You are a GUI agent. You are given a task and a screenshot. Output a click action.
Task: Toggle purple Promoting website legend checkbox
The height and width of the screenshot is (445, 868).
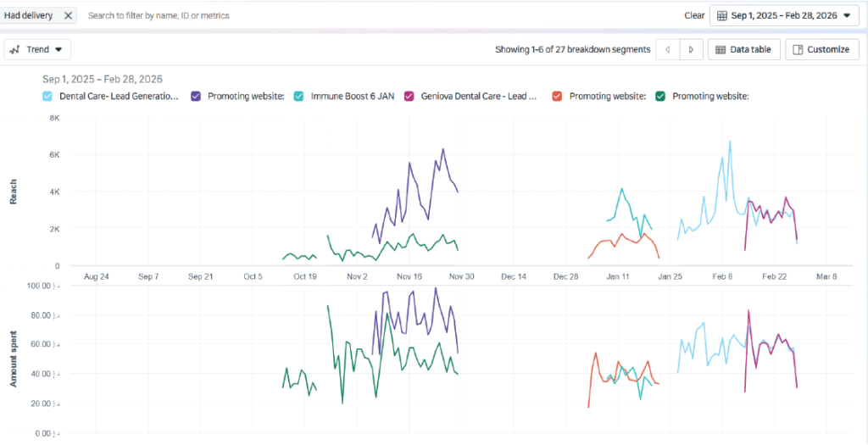click(196, 97)
